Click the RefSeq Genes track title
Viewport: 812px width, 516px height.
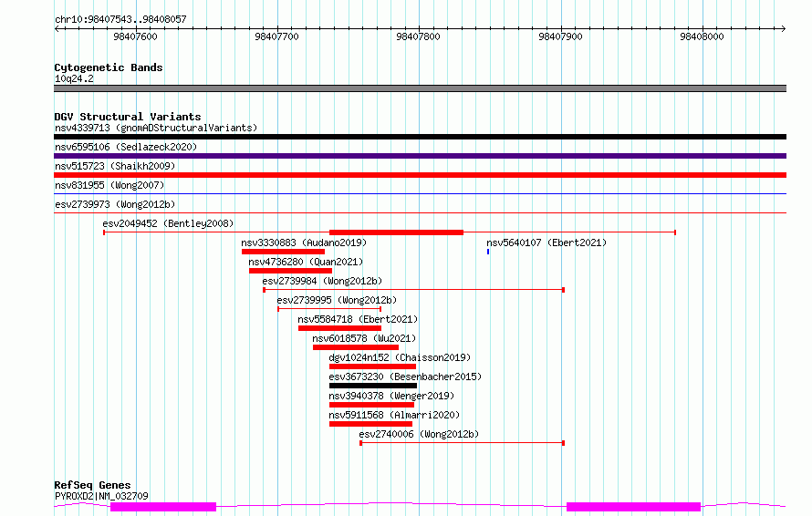(x=92, y=485)
